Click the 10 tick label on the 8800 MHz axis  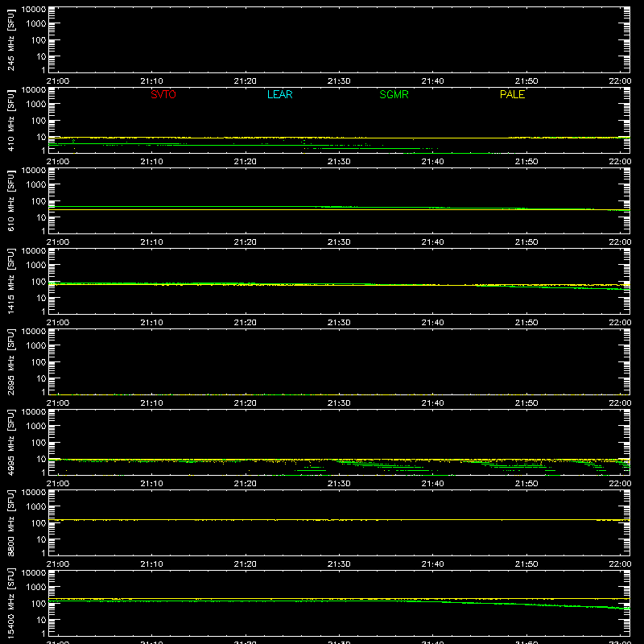pos(41,539)
